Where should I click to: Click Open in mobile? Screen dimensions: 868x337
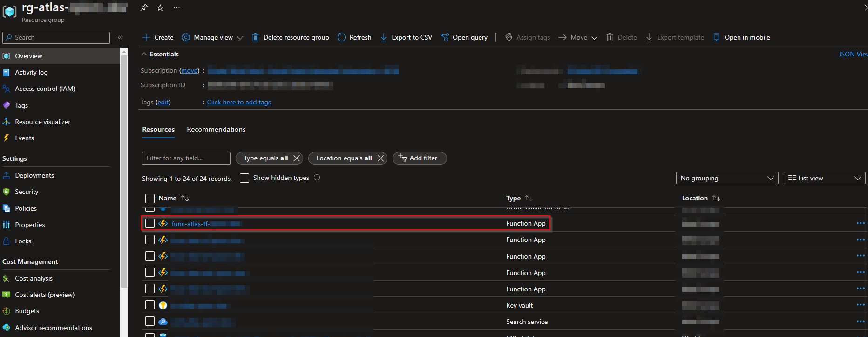[741, 37]
